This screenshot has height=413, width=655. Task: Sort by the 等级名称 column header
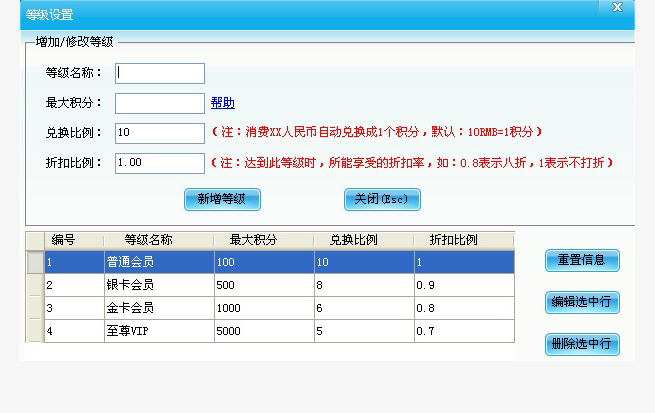point(148,240)
